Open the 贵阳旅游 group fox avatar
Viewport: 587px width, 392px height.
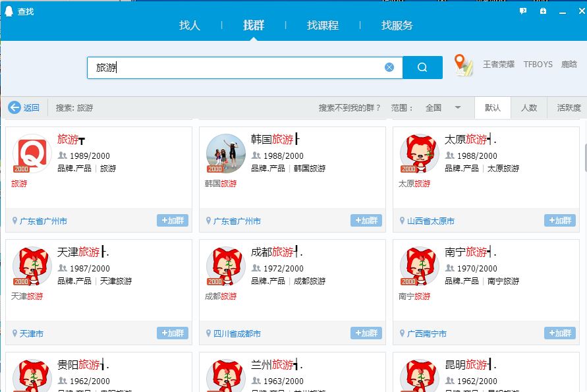32,376
